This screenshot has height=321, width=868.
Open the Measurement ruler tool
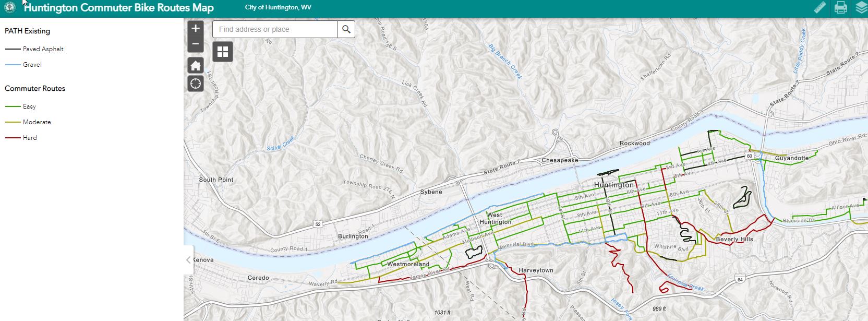coord(820,8)
